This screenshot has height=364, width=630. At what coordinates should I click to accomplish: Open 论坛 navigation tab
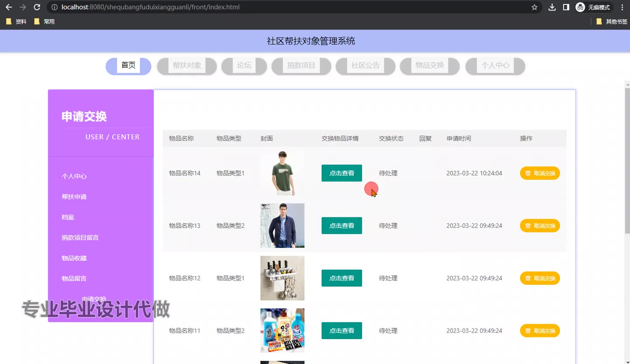click(x=244, y=66)
